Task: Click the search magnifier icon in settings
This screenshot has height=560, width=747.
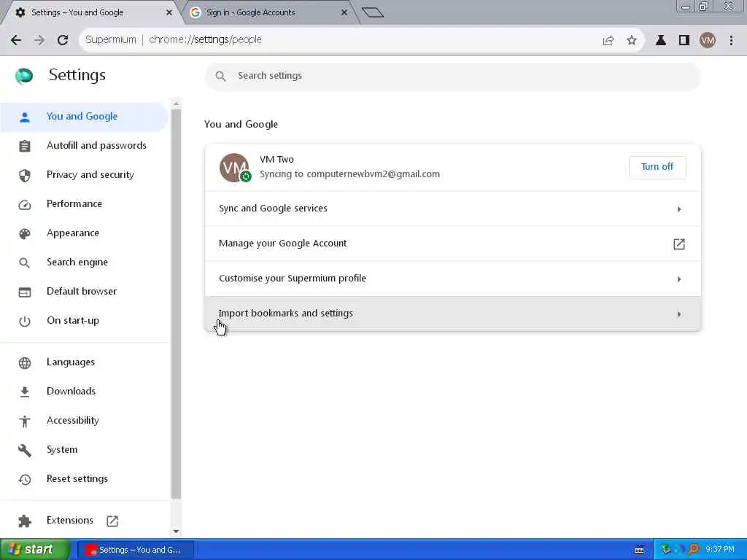Action: coord(220,76)
